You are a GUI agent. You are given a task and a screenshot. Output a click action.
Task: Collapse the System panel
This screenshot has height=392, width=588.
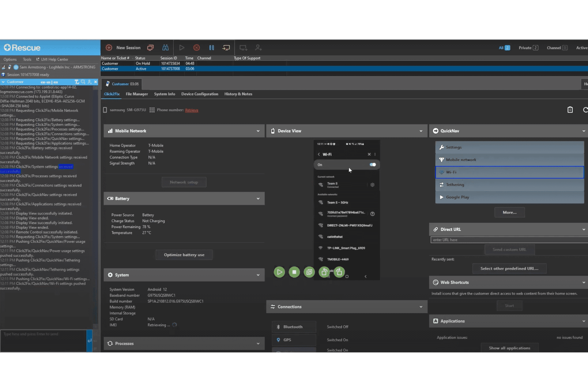[258, 275]
